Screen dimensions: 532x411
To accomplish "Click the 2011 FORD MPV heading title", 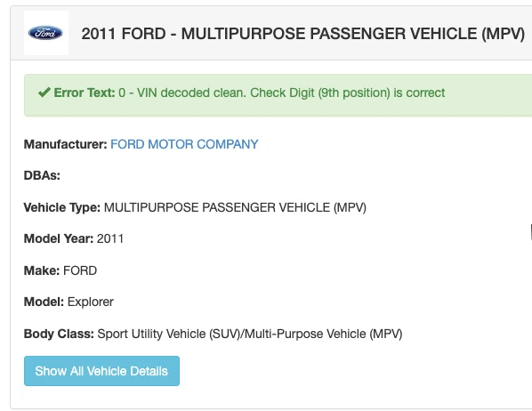I will tap(303, 34).
